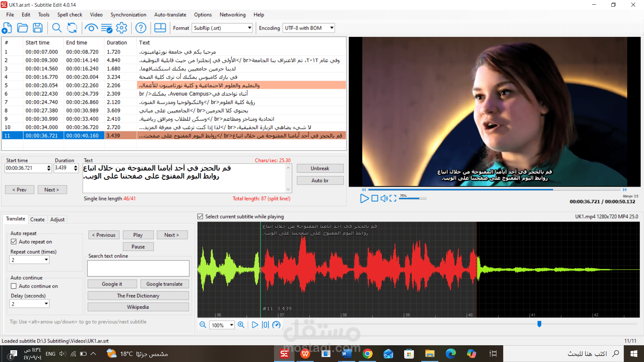Disable Auto repeat on
Image resolution: width=644 pixels, height=362 pixels.
[x=14, y=241]
